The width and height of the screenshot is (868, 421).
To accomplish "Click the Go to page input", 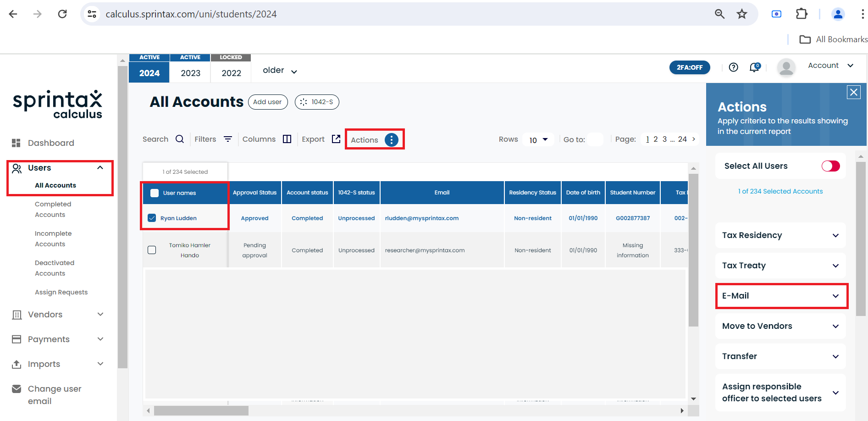I will pos(595,139).
